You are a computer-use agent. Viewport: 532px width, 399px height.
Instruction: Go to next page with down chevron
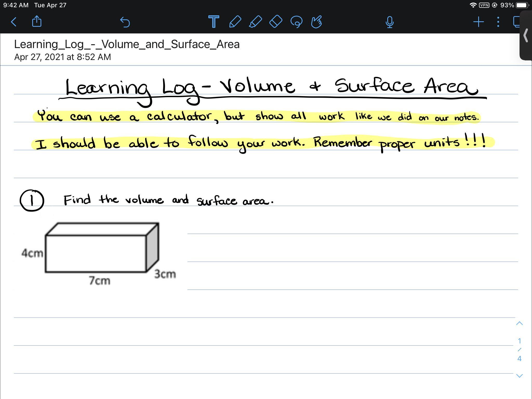coord(519,376)
